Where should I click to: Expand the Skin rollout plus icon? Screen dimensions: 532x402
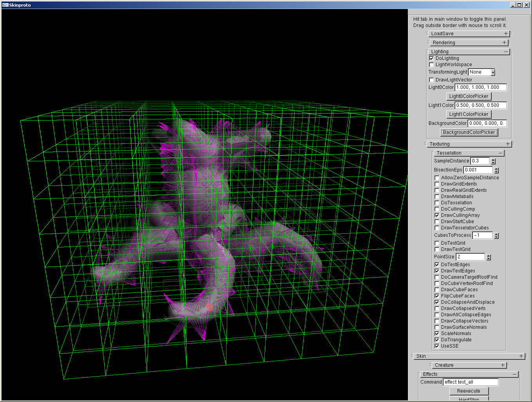coord(521,356)
